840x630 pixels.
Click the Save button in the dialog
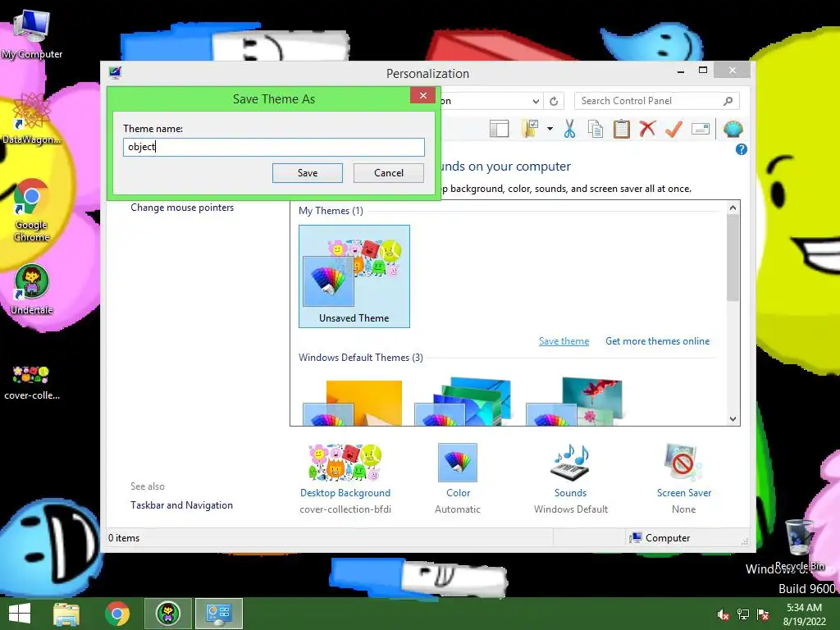[x=307, y=173]
